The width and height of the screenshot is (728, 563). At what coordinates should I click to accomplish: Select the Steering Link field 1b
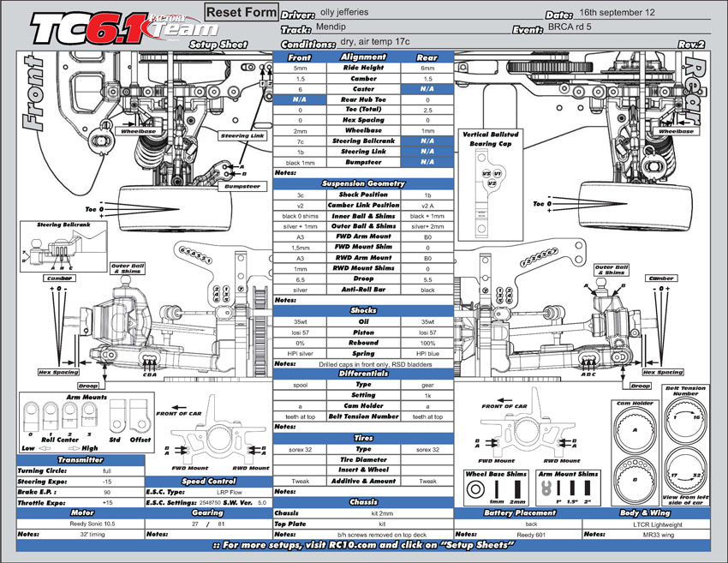point(300,153)
